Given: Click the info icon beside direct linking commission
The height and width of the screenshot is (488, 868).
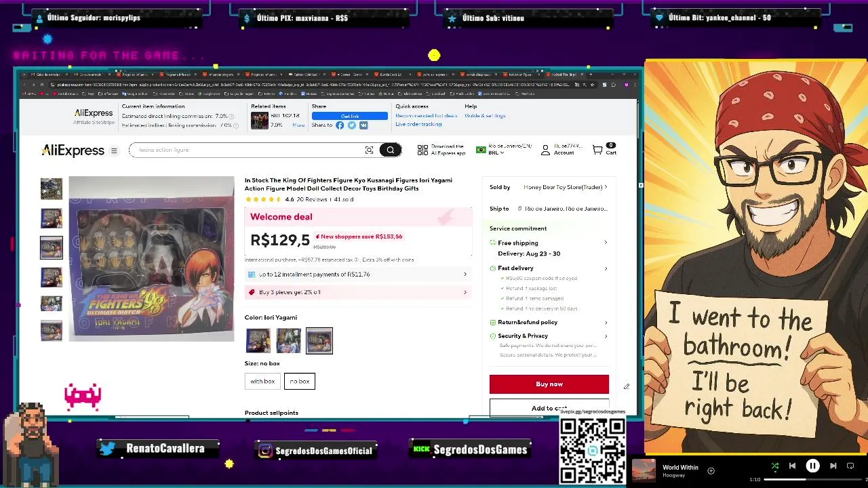Looking at the screenshot, I should [x=231, y=116].
